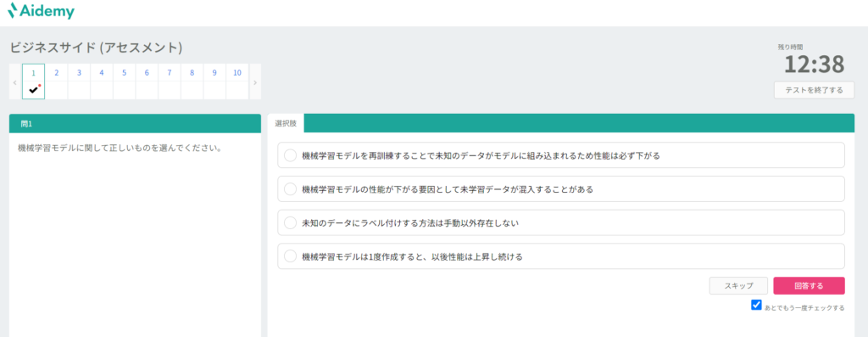Click the 回答する button
The width and height of the screenshot is (868, 337).
(809, 286)
